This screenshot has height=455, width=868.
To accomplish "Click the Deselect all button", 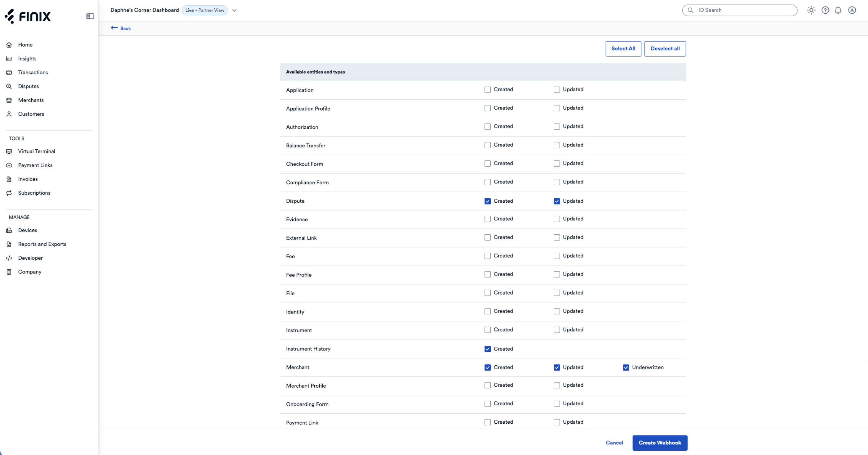I will tap(665, 49).
